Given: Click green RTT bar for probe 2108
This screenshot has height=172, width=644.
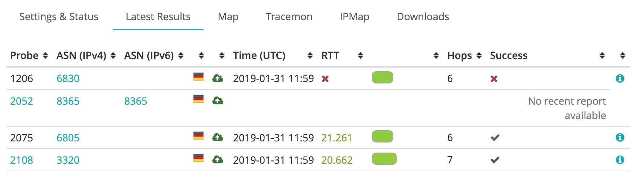Looking at the screenshot, I should 384,159.
